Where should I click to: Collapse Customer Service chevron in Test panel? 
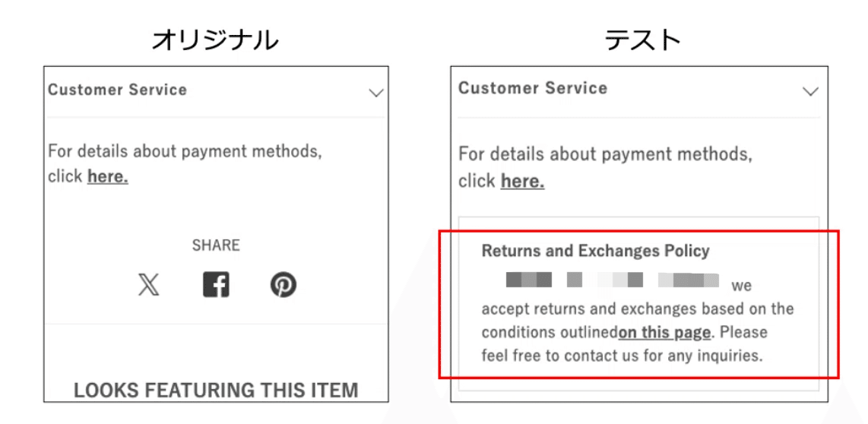point(810,92)
